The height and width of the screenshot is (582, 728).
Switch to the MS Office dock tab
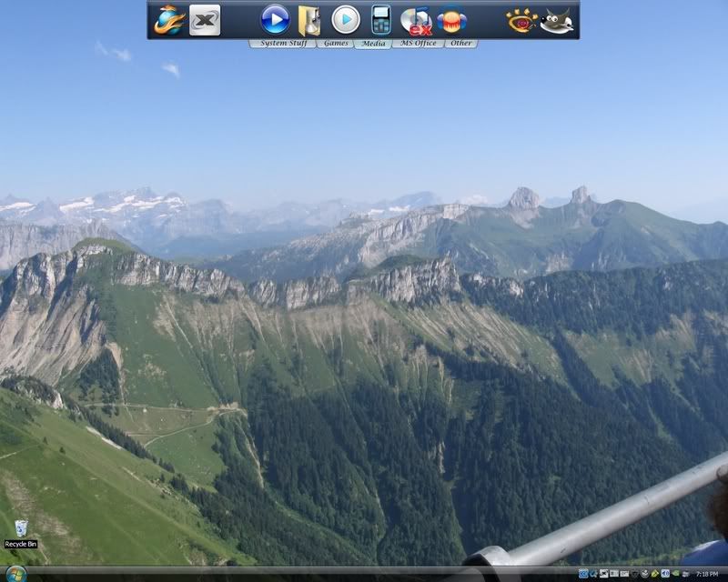click(x=419, y=44)
